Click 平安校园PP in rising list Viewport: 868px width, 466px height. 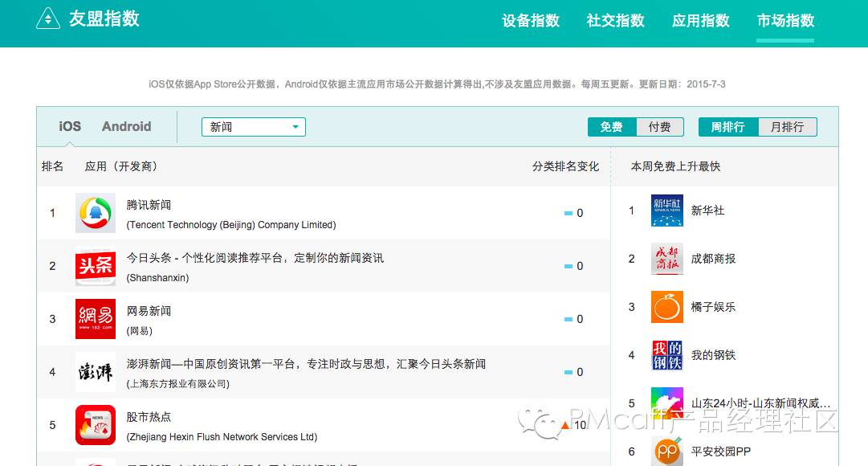[x=721, y=452]
